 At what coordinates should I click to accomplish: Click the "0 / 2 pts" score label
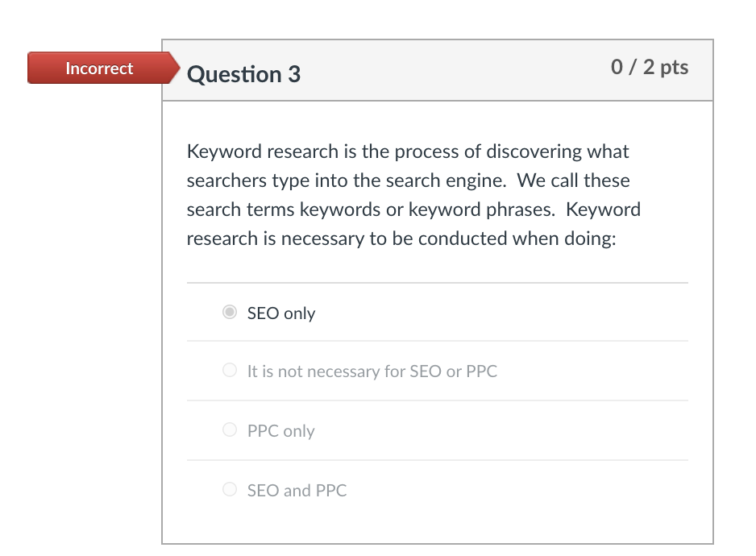coord(650,68)
